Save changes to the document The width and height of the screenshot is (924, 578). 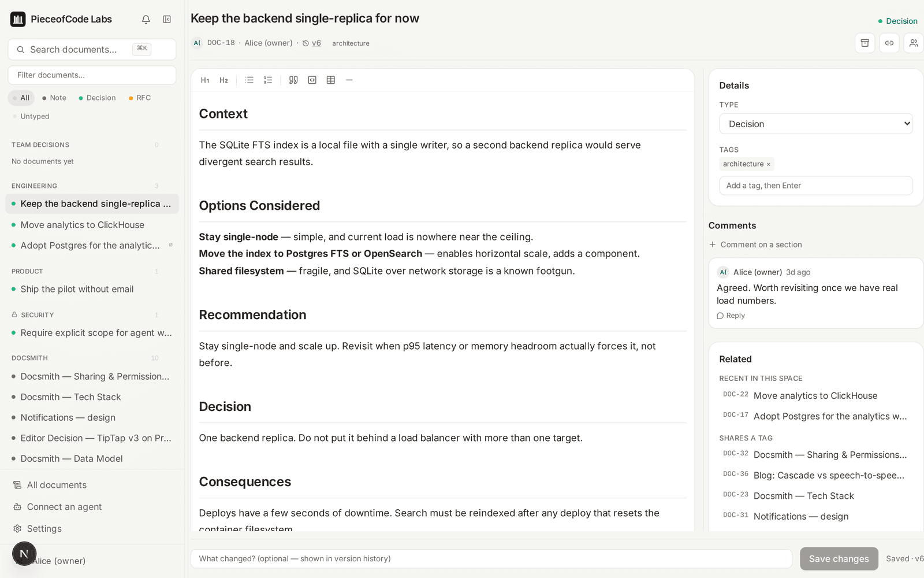(839, 559)
